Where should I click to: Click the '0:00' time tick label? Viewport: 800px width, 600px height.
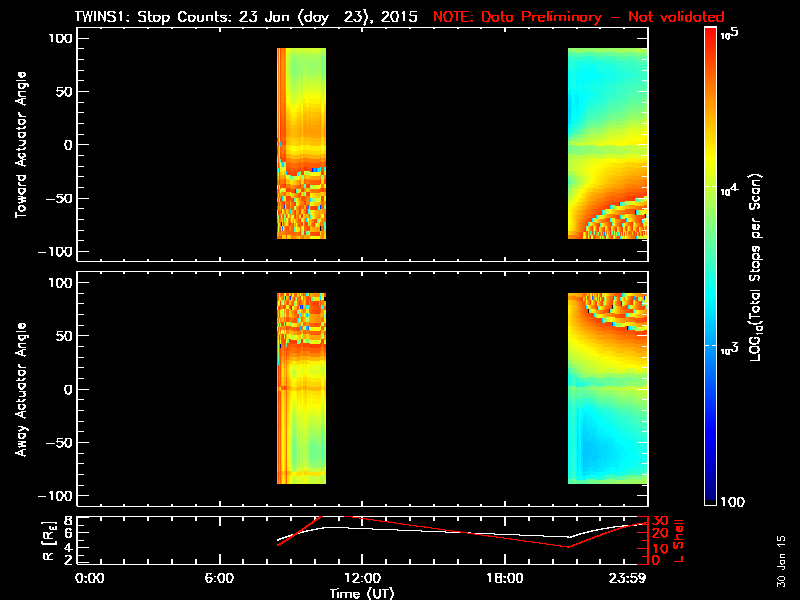90,579
